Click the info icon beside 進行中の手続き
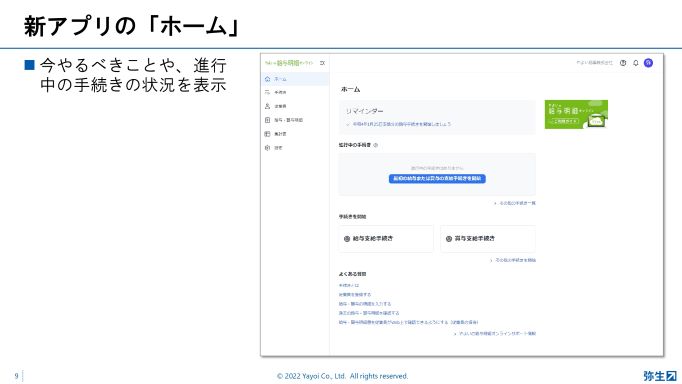Image resolution: width=682 pixels, height=384 pixels. (376, 145)
